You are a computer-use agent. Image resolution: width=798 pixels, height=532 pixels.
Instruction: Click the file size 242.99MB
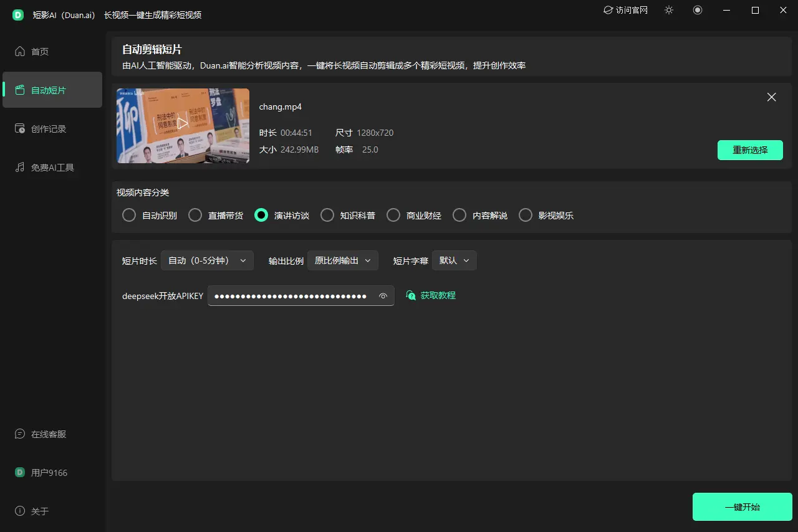pyautogui.click(x=299, y=150)
